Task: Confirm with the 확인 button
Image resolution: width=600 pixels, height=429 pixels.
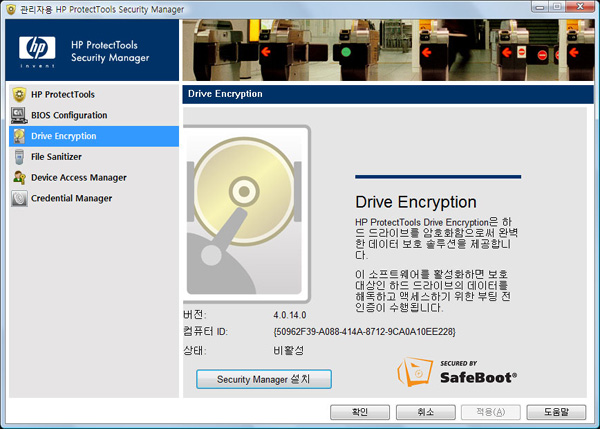Action: click(360, 412)
